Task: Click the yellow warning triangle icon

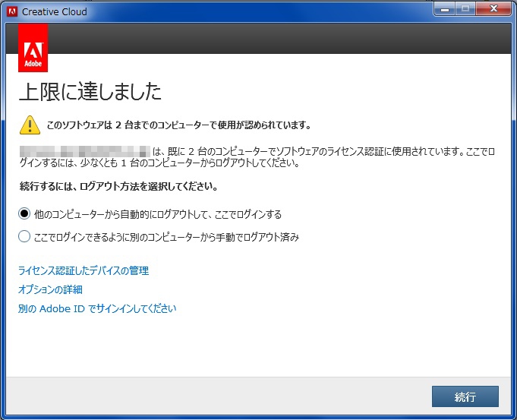Action: (x=30, y=125)
